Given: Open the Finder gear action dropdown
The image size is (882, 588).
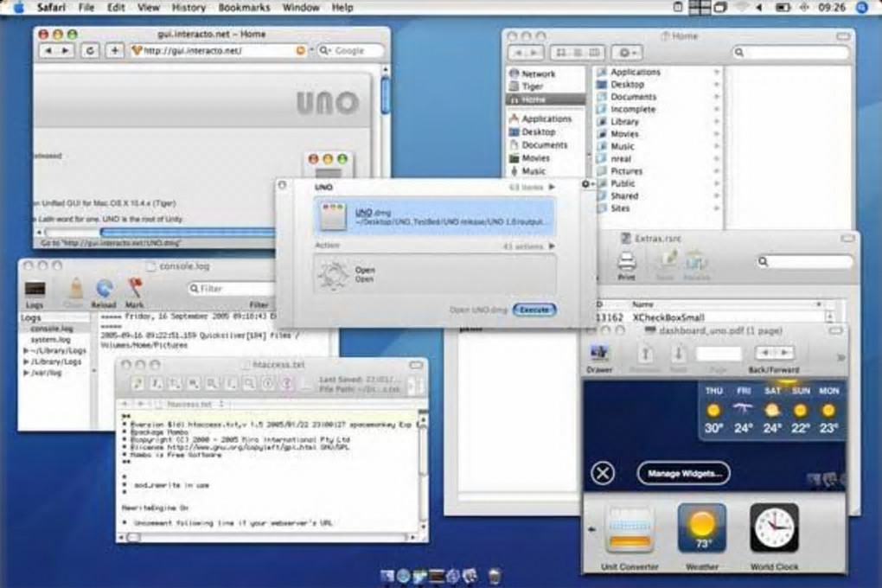Looking at the screenshot, I should (627, 53).
